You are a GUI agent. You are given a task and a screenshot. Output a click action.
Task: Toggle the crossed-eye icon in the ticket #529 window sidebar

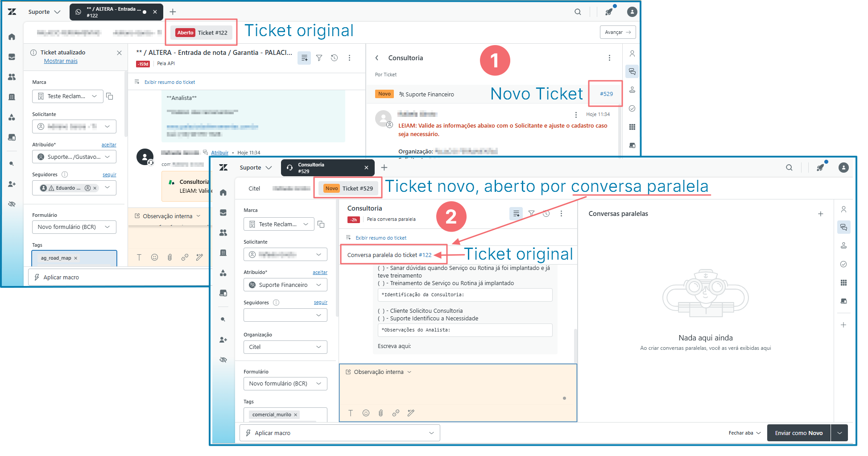click(x=223, y=360)
